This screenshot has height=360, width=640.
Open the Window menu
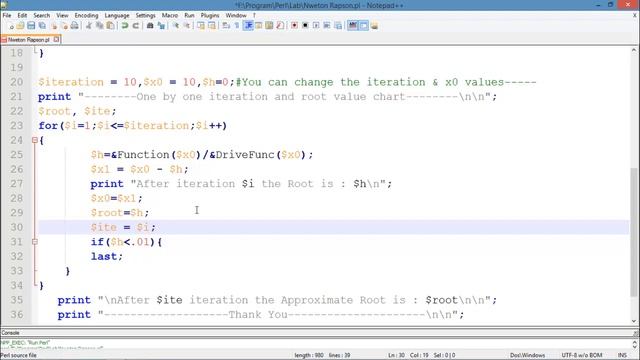pyautogui.click(x=236, y=16)
